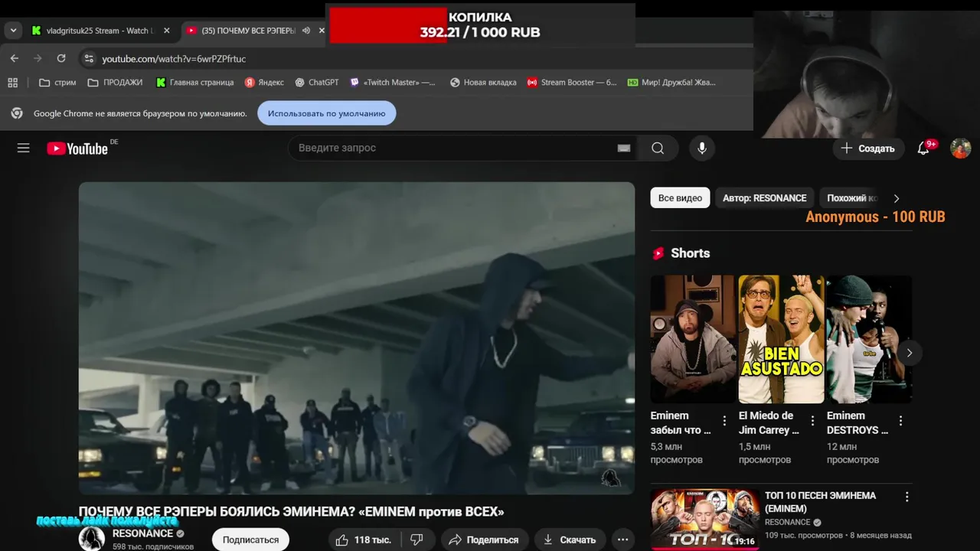Open the 'Яндекс' bookmark
The image size is (980, 551).
click(x=264, y=82)
